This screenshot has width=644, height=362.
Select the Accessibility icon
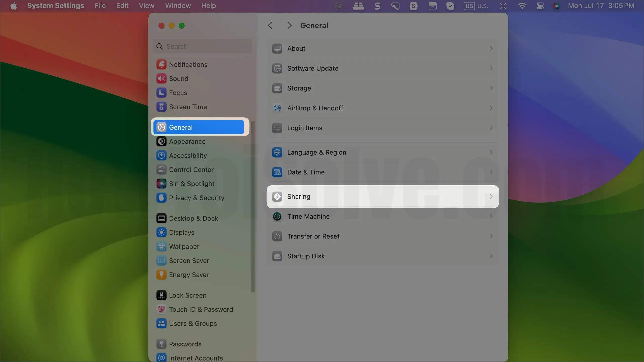tap(161, 156)
